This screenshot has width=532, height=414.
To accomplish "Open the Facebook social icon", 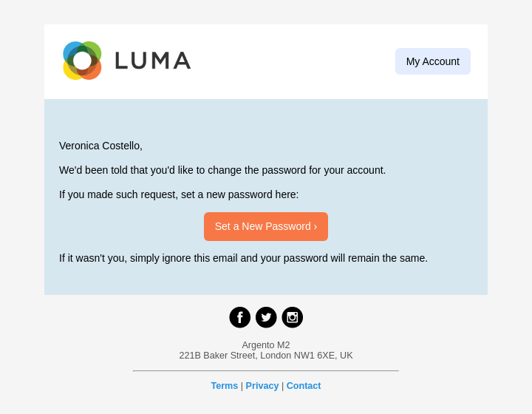I will pos(239,317).
